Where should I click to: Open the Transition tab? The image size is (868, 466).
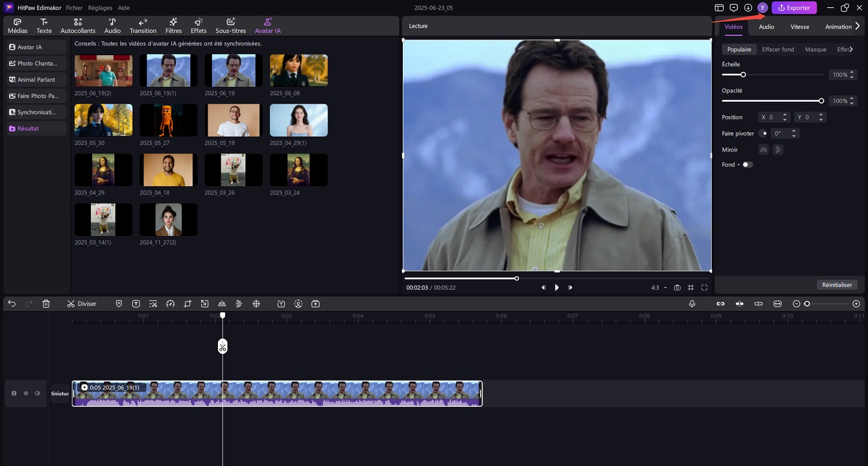click(x=143, y=26)
